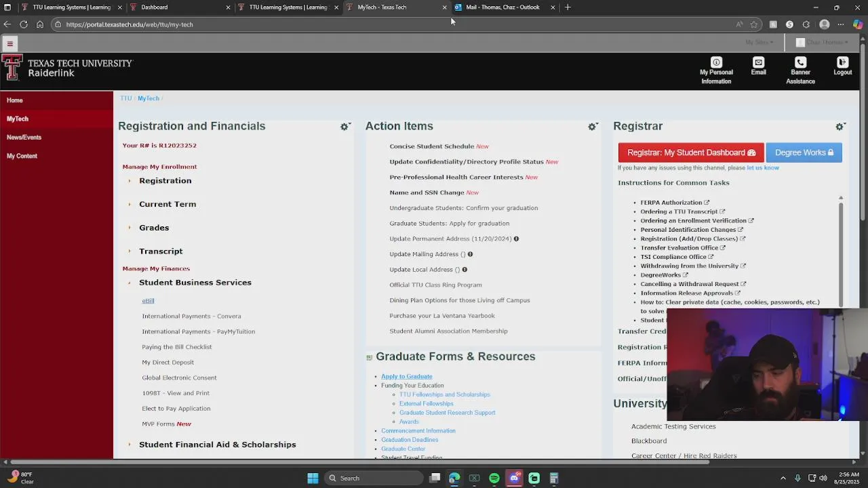Open new browser tab with plus
Image resolution: width=868 pixels, height=488 pixels.
568,7
